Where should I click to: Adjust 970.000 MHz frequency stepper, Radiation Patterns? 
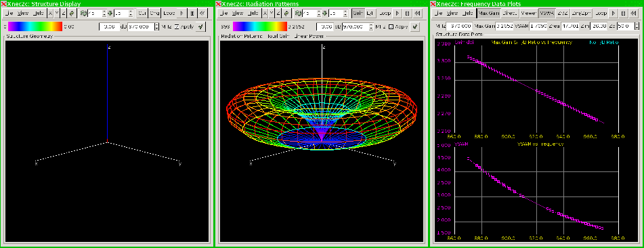(x=371, y=26)
